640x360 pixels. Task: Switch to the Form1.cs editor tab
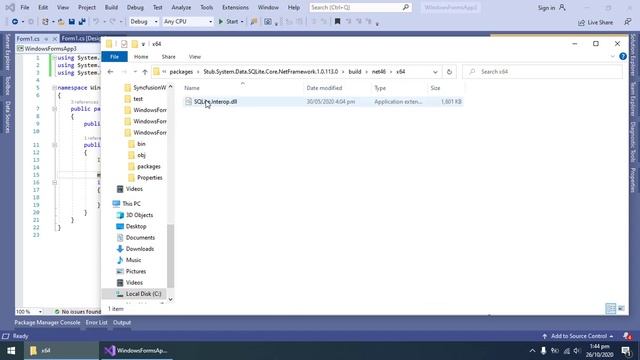28,39
